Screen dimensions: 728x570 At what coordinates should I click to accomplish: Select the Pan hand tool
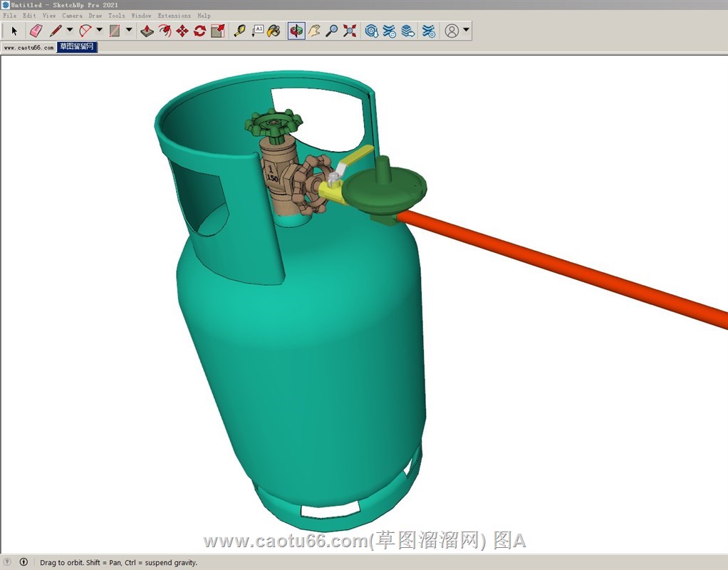314,31
